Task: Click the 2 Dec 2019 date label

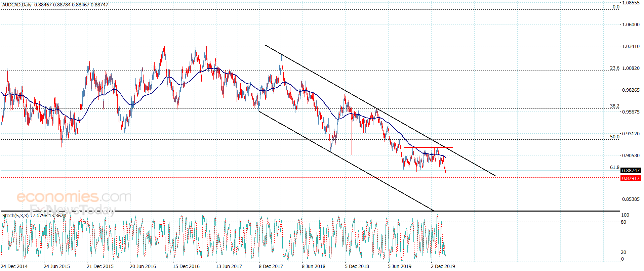Action: 443,266
